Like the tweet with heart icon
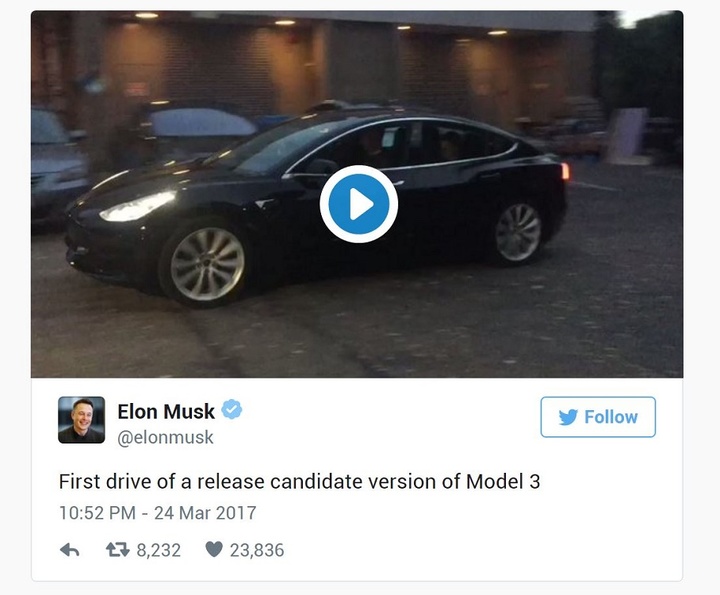The height and width of the screenshot is (595, 720). [x=214, y=549]
